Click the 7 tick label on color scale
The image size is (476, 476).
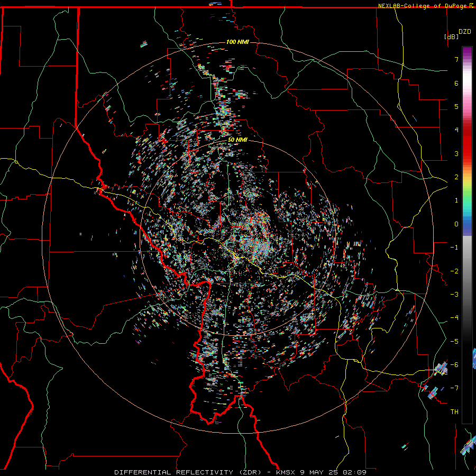pos(456,59)
